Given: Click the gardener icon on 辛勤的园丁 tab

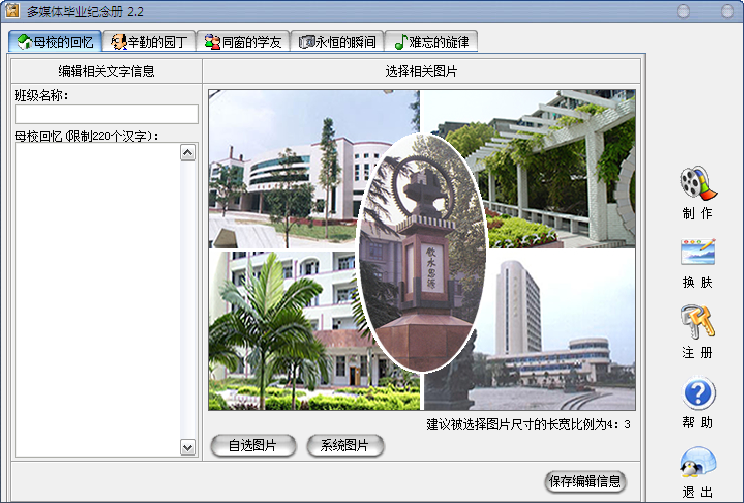Looking at the screenshot, I should [119, 42].
